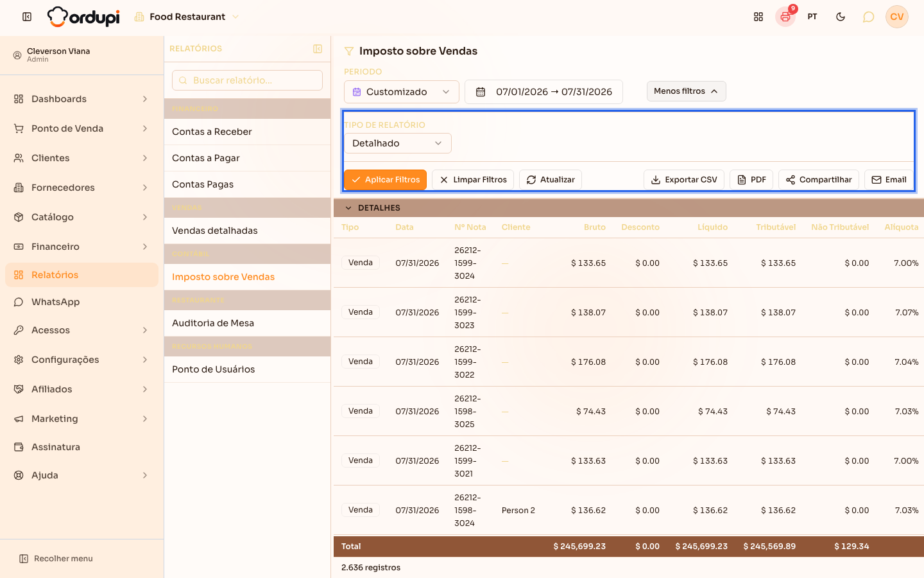Open Ajuda sidebar item
This screenshot has width=924, height=578.
point(81,475)
